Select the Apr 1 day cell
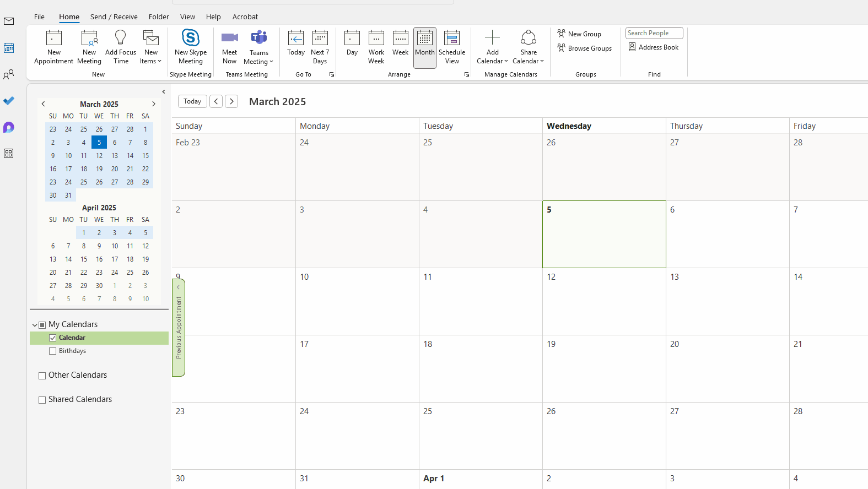Image resolution: width=868 pixels, height=489 pixels. click(x=481, y=479)
